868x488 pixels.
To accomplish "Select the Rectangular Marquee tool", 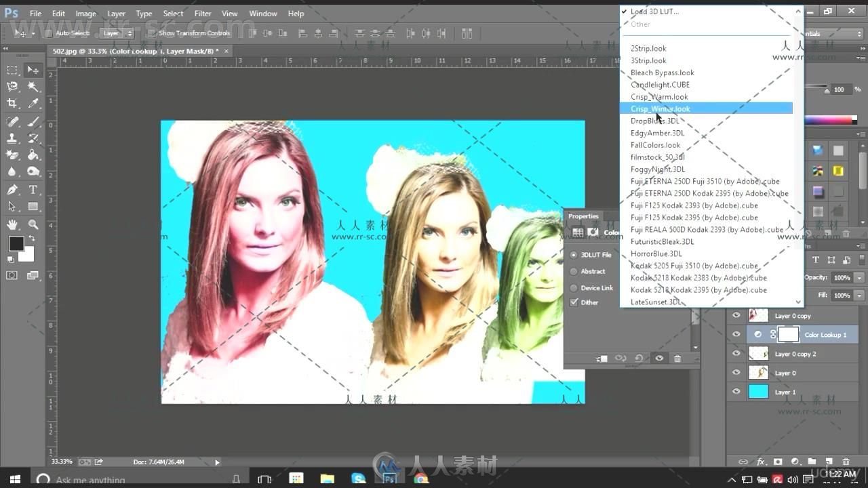I will pos(12,70).
